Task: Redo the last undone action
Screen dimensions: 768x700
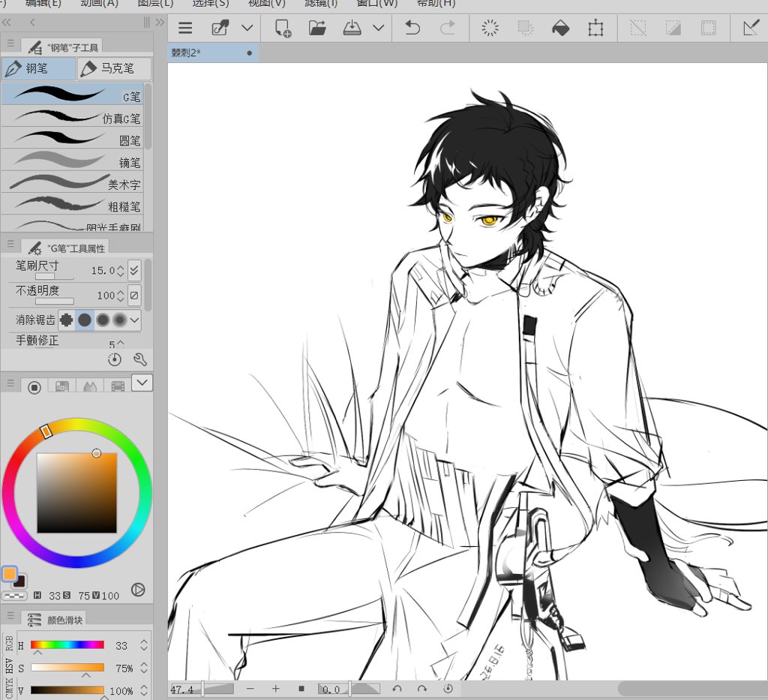Action: (x=447, y=28)
